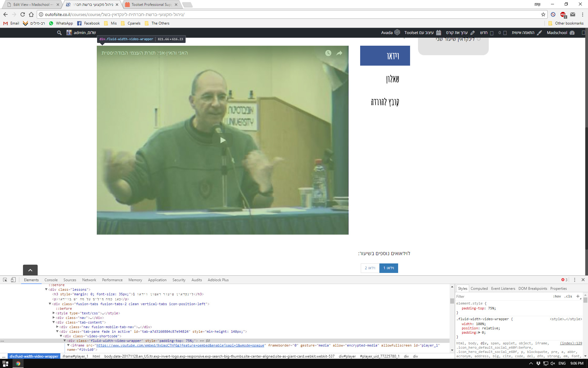Open the Adblock Plus DevTools tab

pos(218,280)
